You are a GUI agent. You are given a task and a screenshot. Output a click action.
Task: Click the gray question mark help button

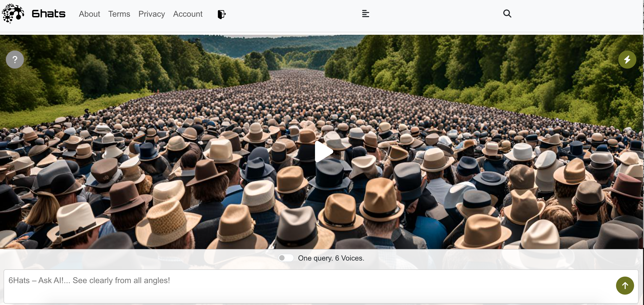coord(15,60)
